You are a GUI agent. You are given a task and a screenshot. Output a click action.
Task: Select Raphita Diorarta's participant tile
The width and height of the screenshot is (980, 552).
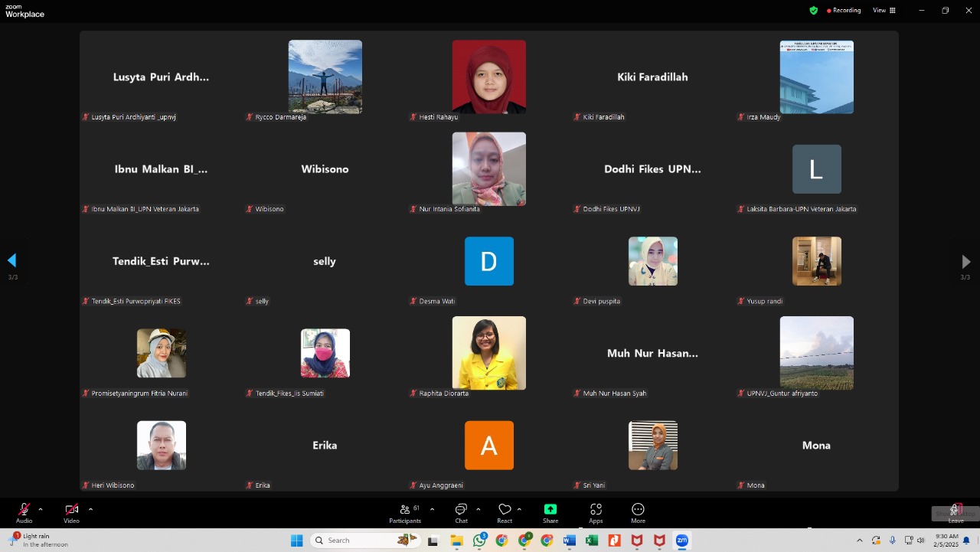(488, 353)
